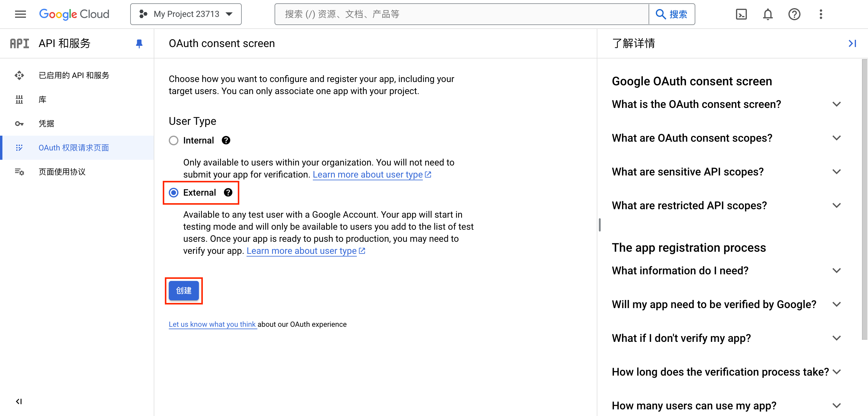The image size is (868, 416).
Task: Show help tooltip for External user type
Action: (x=228, y=193)
